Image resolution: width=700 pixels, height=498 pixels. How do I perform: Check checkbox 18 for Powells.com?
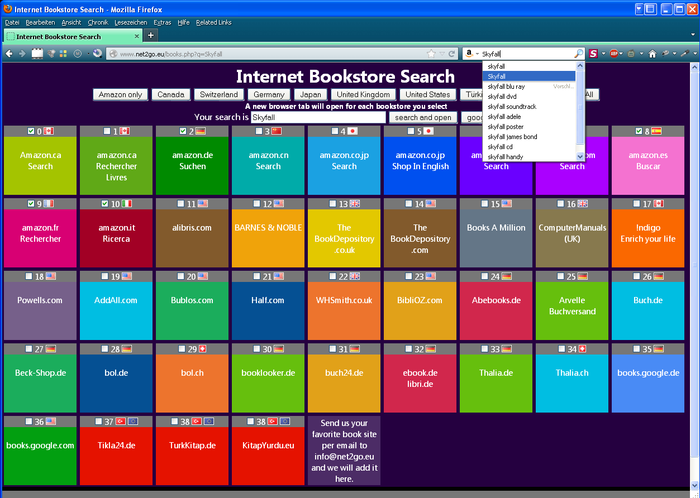pos(29,276)
